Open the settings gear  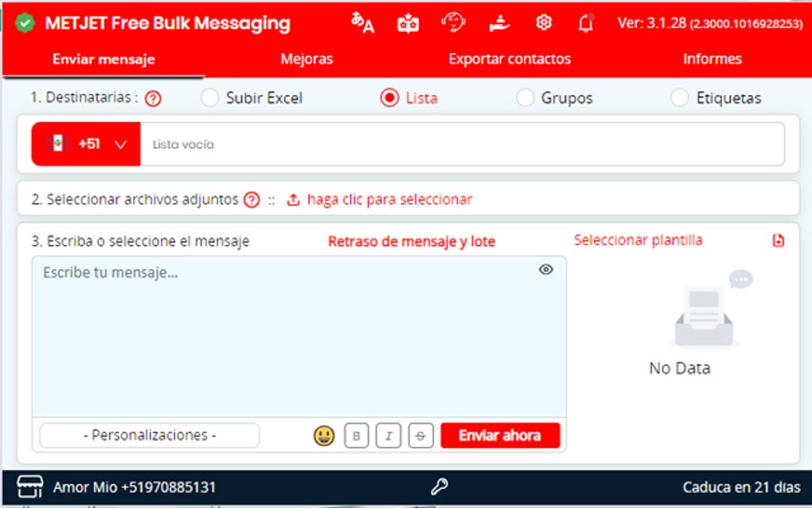coord(543,24)
